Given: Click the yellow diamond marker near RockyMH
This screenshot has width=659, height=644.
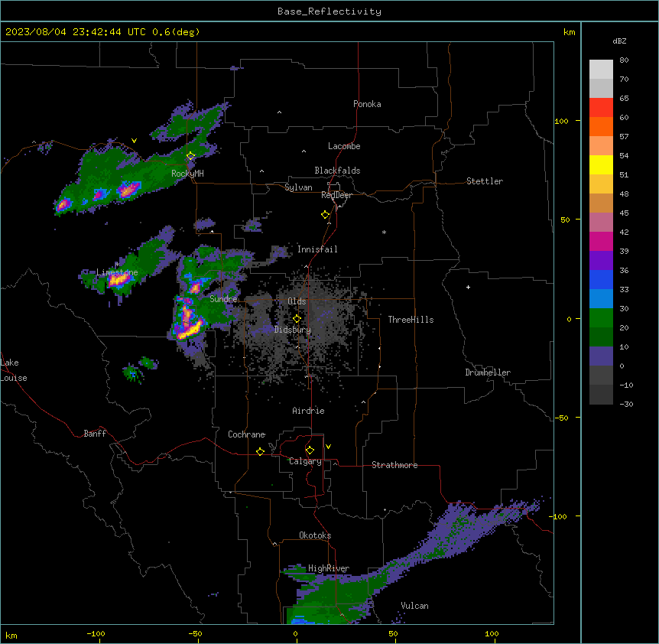Looking at the screenshot, I should (x=191, y=156).
